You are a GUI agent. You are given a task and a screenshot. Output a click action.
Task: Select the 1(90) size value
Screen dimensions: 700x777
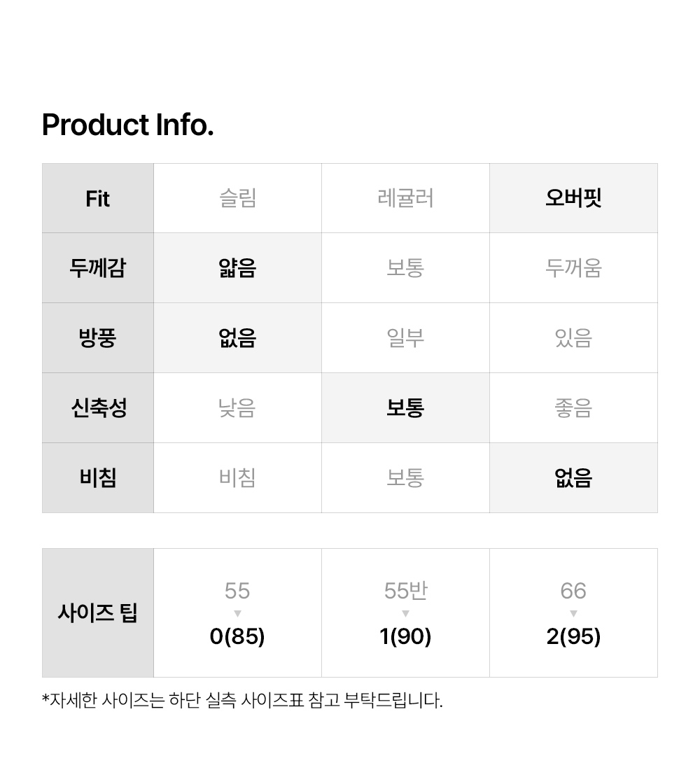tap(405, 636)
